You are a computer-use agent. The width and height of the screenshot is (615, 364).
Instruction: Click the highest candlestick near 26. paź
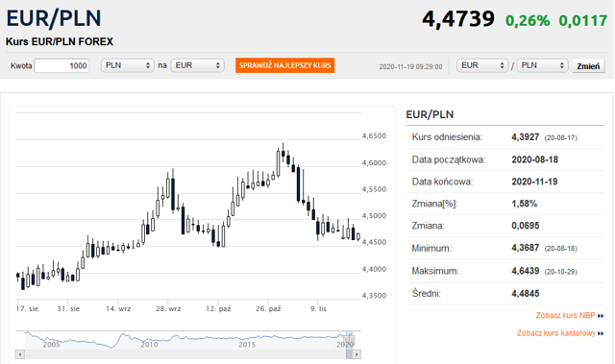pyautogui.click(x=283, y=153)
